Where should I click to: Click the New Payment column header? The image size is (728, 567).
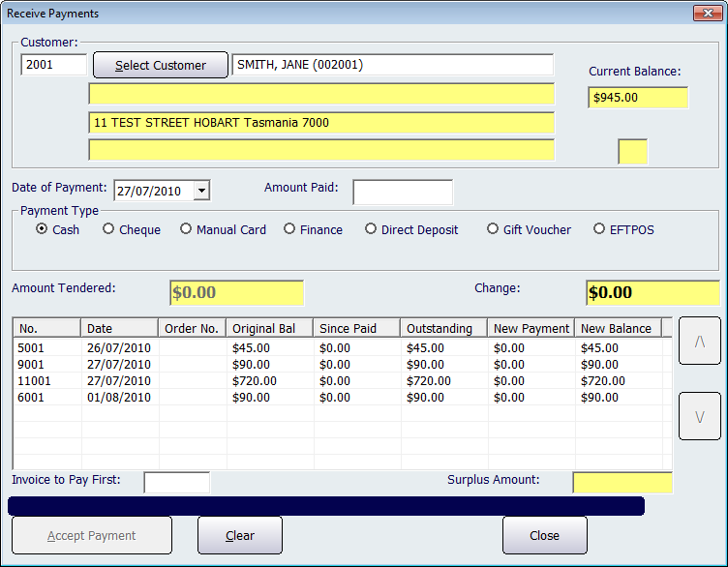coord(531,328)
